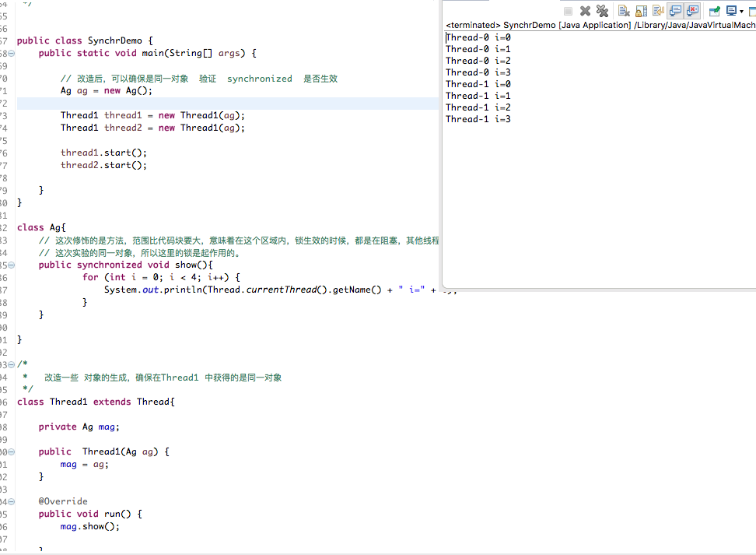Open the Display Selected Console dropdown arrow
This screenshot has width=756, height=555.
click(741, 12)
